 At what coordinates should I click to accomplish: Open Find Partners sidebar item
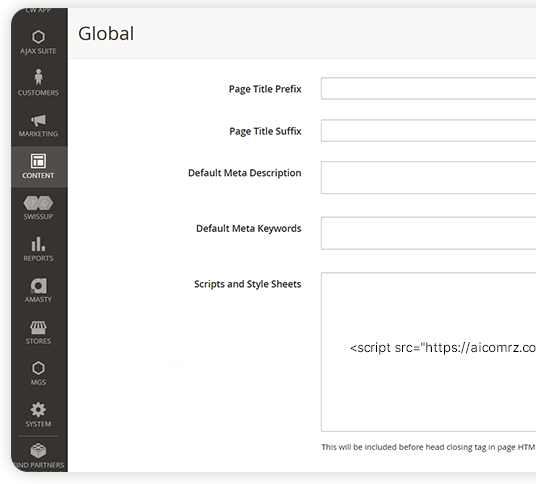[x=39, y=456]
